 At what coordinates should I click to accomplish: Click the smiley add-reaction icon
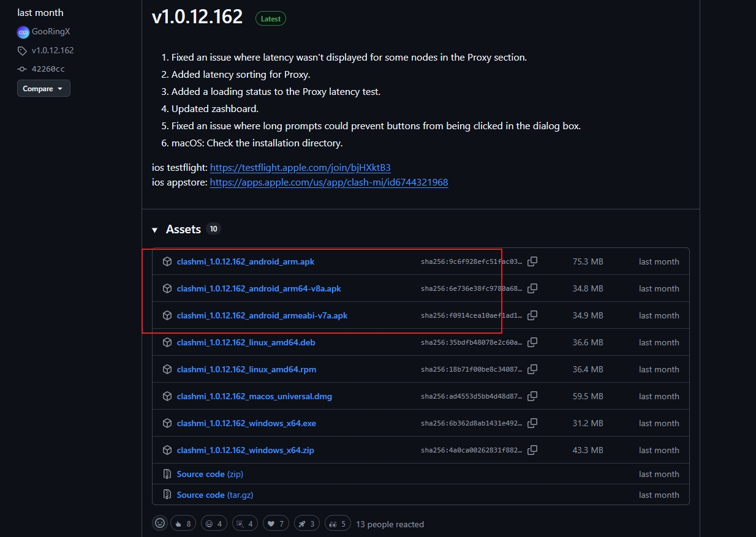point(160,524)
